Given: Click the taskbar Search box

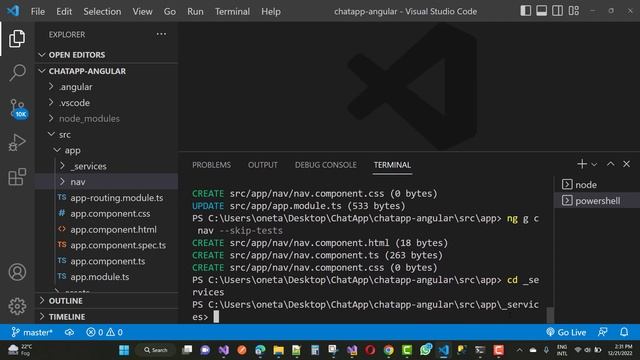Looking at the screenshot, I should click(156, 350).
